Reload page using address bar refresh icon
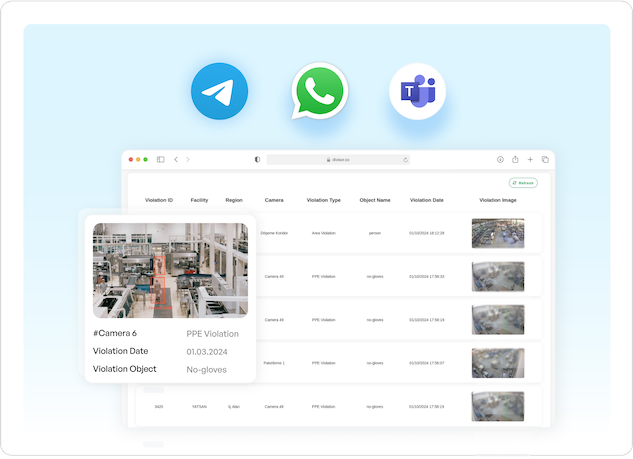The image size is (633, 459). [405, 159]
